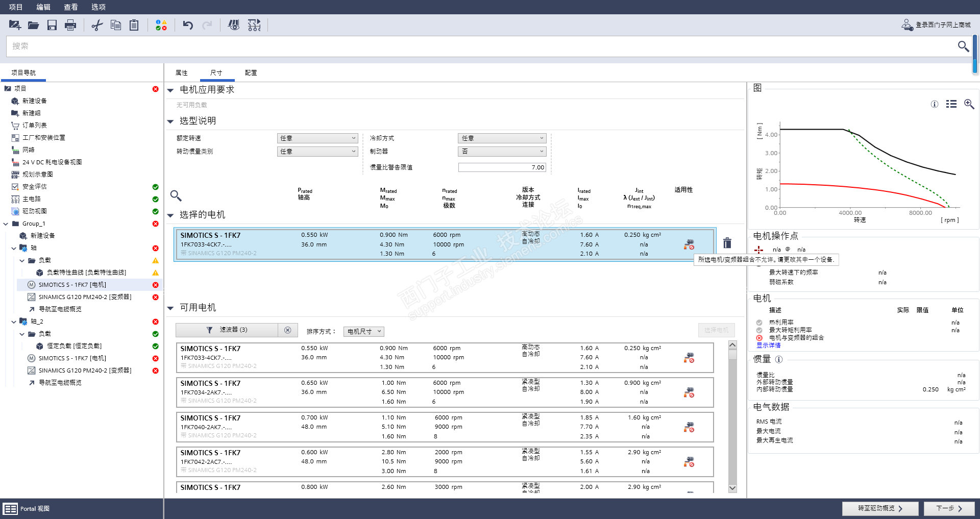
Task: Zoom the torque-speed chart
Action: point(969,104)
